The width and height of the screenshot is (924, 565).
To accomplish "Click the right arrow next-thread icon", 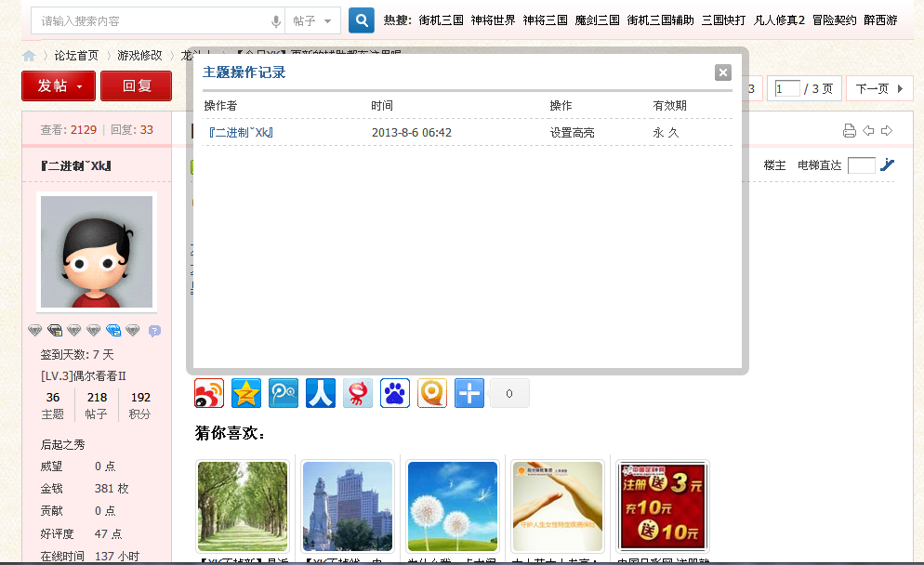I will click(x=887, y=131).
